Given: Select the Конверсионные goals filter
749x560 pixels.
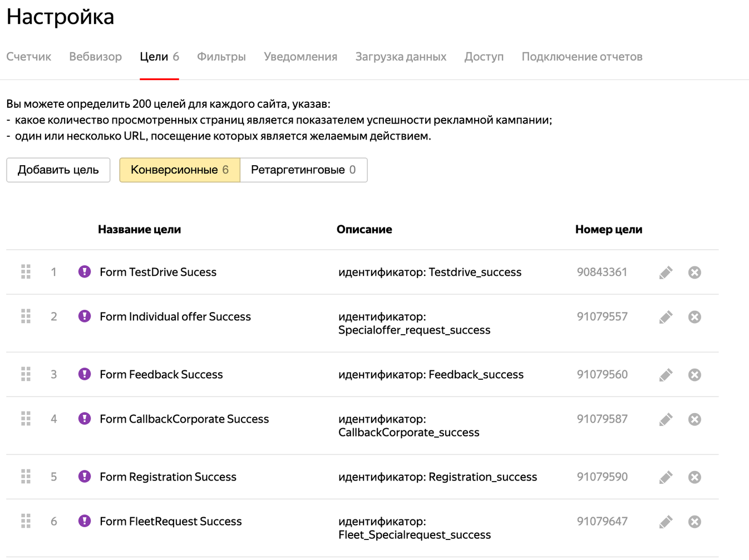Looking at the screenshot, I should (x=180, y=170).
